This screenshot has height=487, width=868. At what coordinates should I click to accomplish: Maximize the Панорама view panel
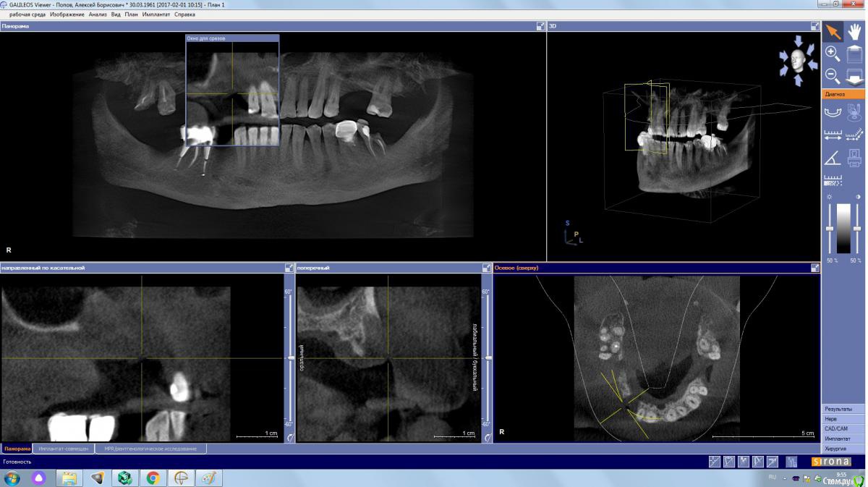coord(540,26)
